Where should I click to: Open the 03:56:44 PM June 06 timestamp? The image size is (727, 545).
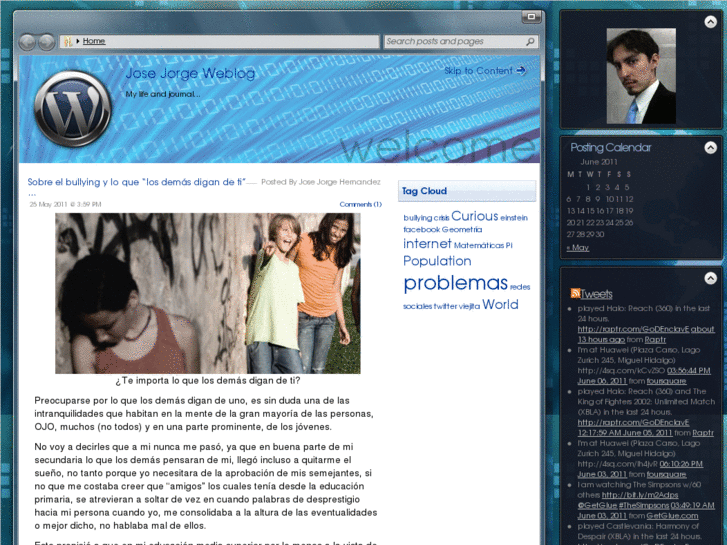[x=689, y=371]
